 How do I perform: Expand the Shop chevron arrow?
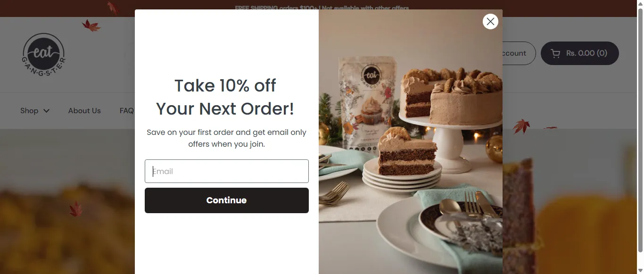(46, 111)
